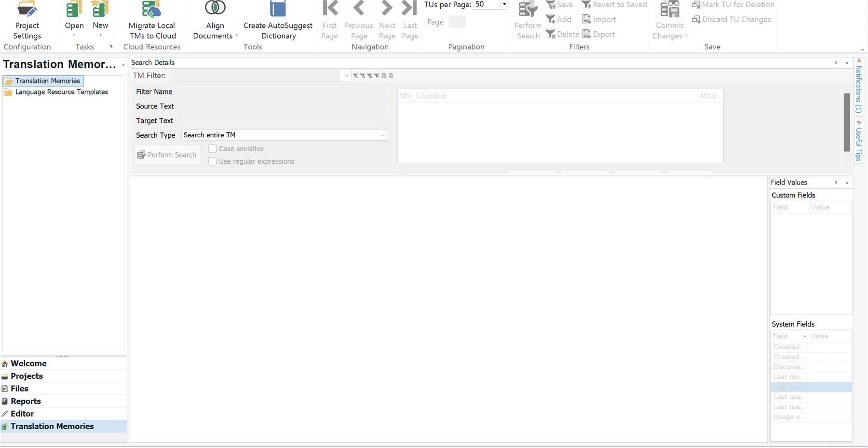Open the Search Type dropdown
Image resolution: width=868 pixels, height=448 pixels.
pyautogui.click(x=382, y=135)
